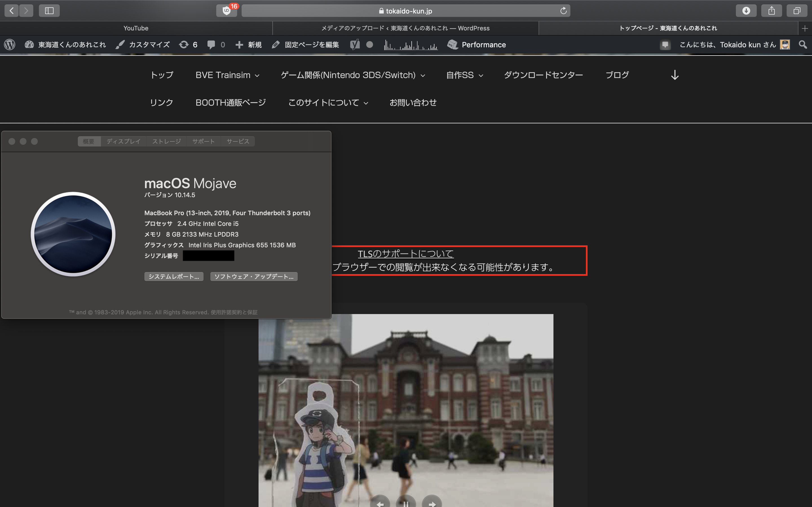Select the ストレージ tab in About This Mac
Image resolution: width=812 pixels, height=507 pixels.
tap(166, 141)
